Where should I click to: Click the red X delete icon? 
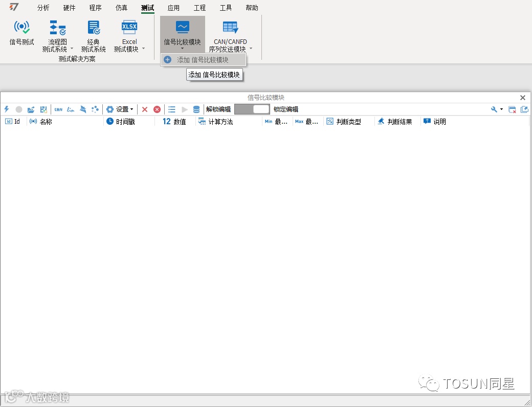pos(145,109)
